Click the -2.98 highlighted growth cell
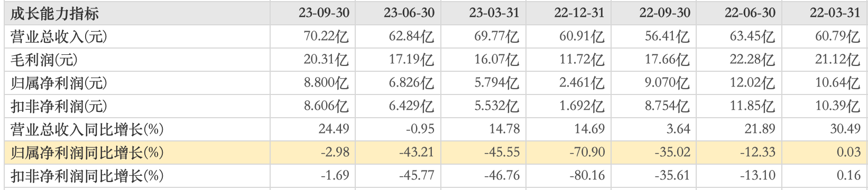 335,152
